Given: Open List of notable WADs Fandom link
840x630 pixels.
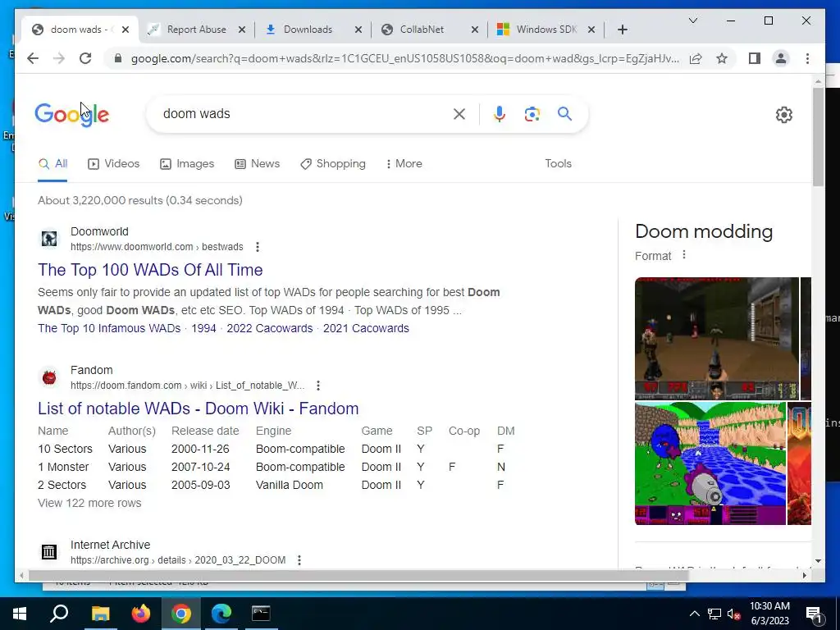Looking at the screenshot, I should pos(199,409).
